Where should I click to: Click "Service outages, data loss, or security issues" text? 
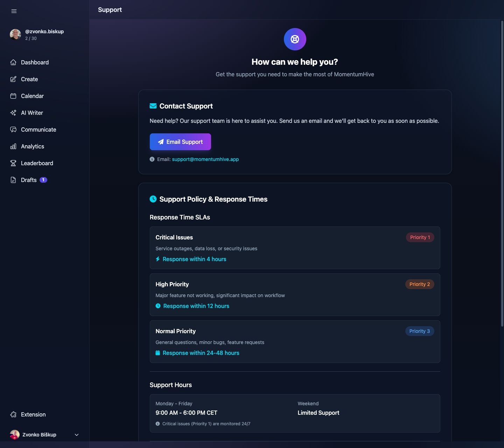click(206, 248)
